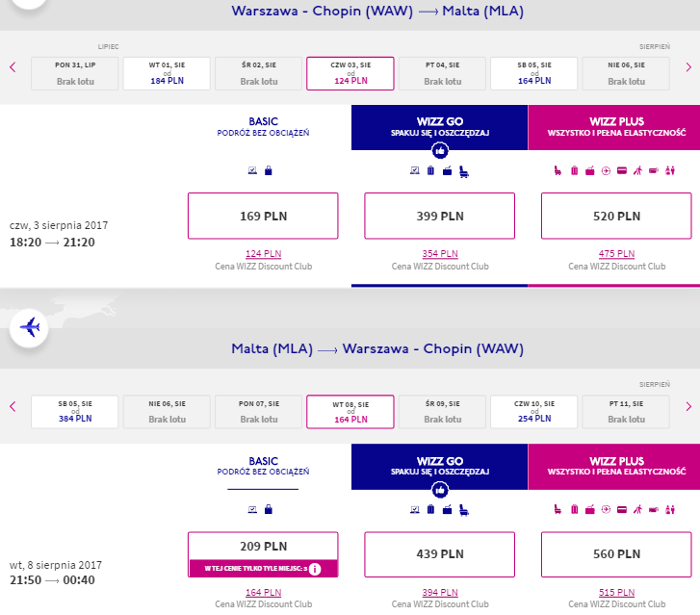Click checked suitcase icon under outbound WIZZ PLUS
The width and height of the screenshot is (700, 615).
point(575,170)
